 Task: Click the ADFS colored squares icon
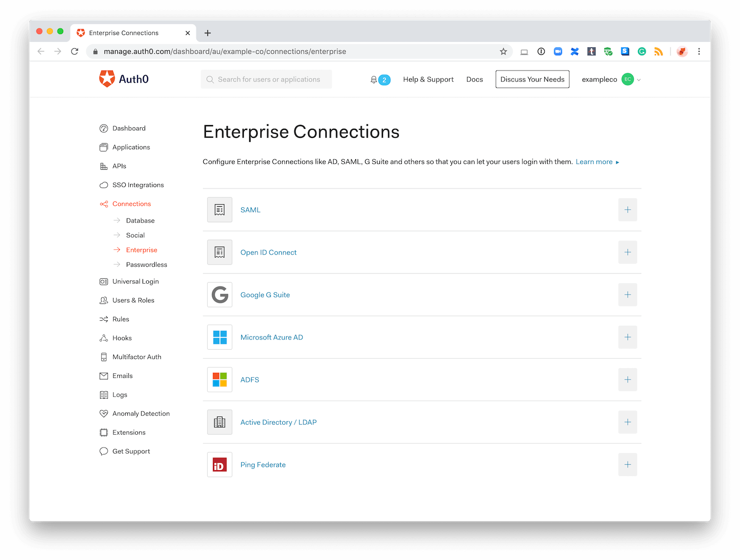[219, 379]
